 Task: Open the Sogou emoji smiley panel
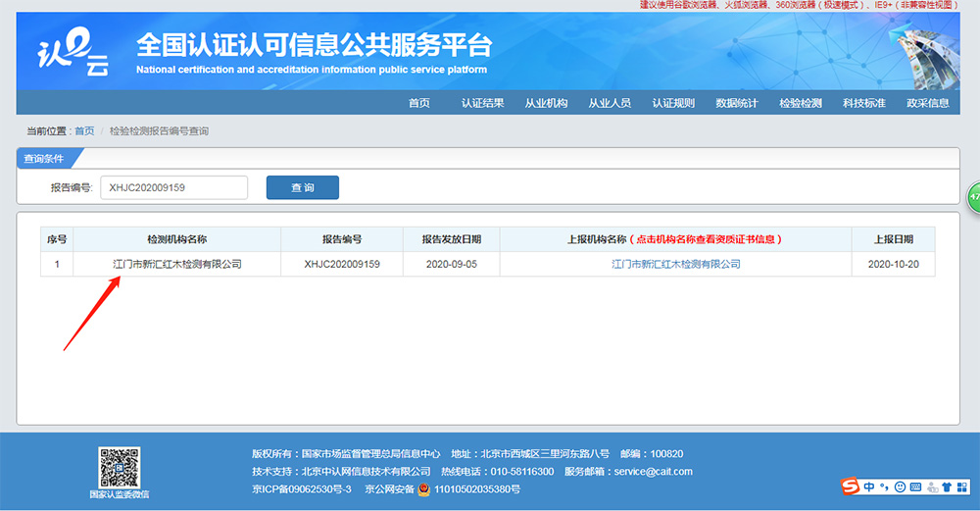900,486
